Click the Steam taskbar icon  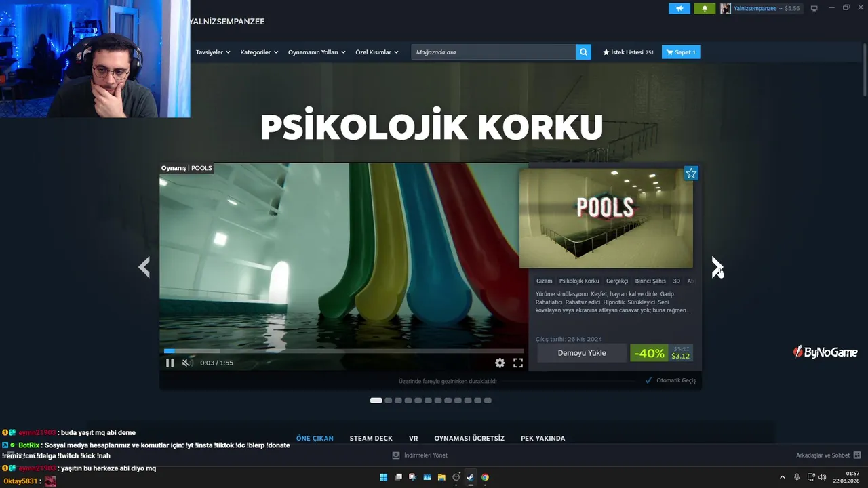[x=471, y=477]
